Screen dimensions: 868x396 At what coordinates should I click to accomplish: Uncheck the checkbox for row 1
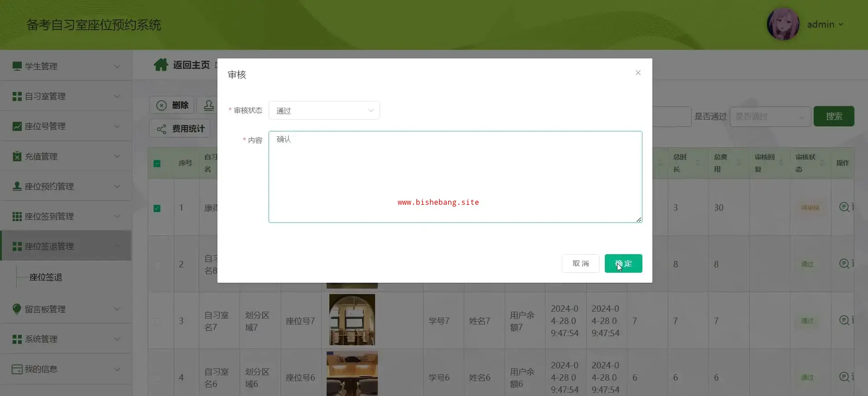157,208
